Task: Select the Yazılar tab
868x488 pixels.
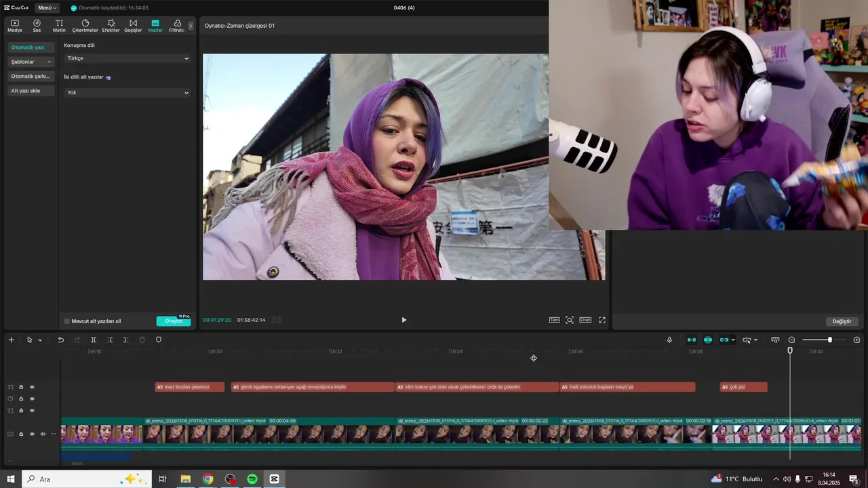Action: pos(155,26)
